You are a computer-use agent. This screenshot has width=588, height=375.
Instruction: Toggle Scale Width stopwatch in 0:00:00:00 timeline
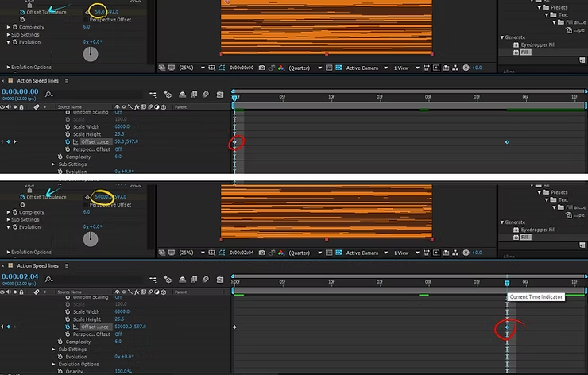pos(68,127)
